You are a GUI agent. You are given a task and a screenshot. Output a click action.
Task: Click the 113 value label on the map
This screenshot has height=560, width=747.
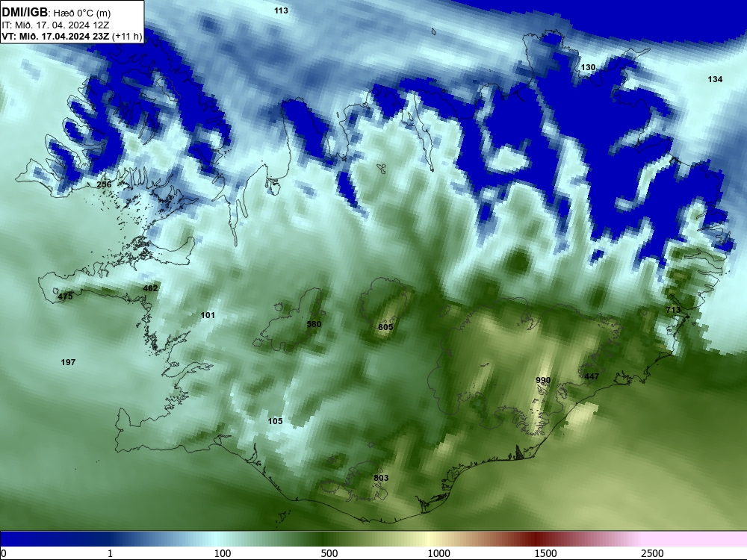[x=281, y=10]
